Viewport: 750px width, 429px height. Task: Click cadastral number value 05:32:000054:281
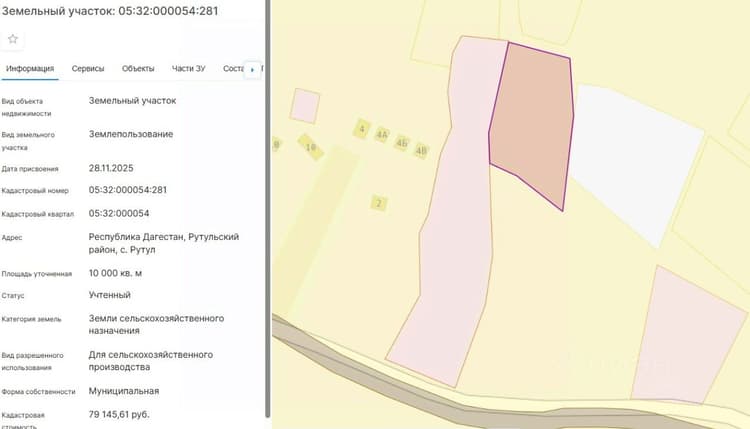(x=128, y=190)
